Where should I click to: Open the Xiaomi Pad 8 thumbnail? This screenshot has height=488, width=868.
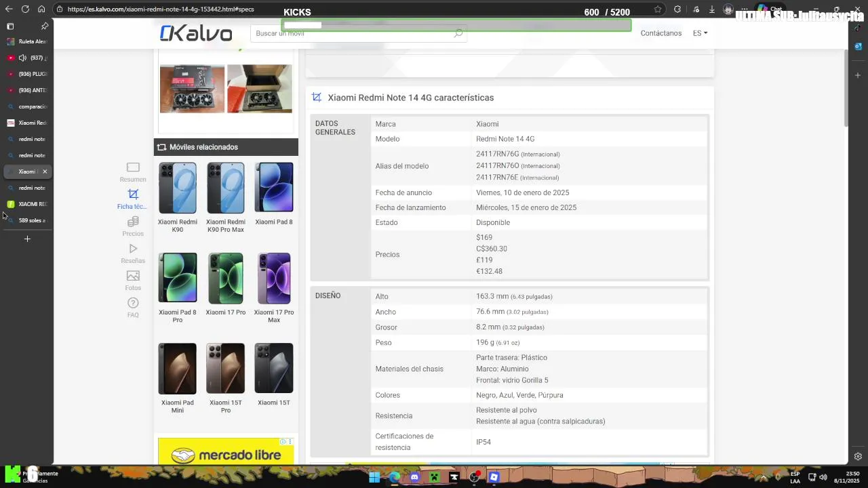(274, 188)
